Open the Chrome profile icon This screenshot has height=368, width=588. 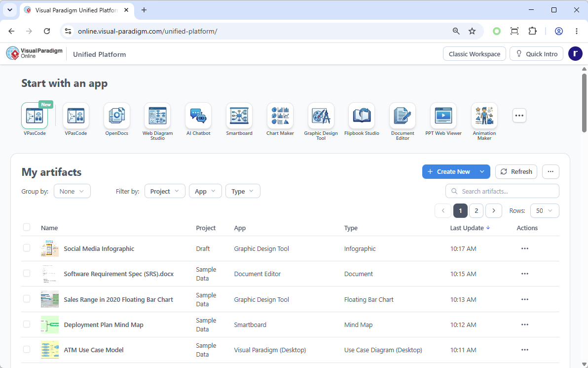point(559,31)
